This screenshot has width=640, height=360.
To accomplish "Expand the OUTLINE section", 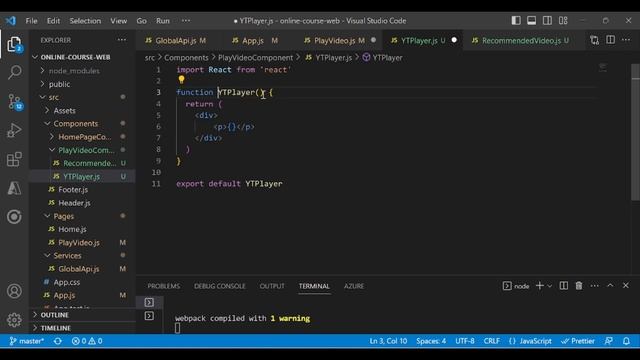I will pos(54,315).
